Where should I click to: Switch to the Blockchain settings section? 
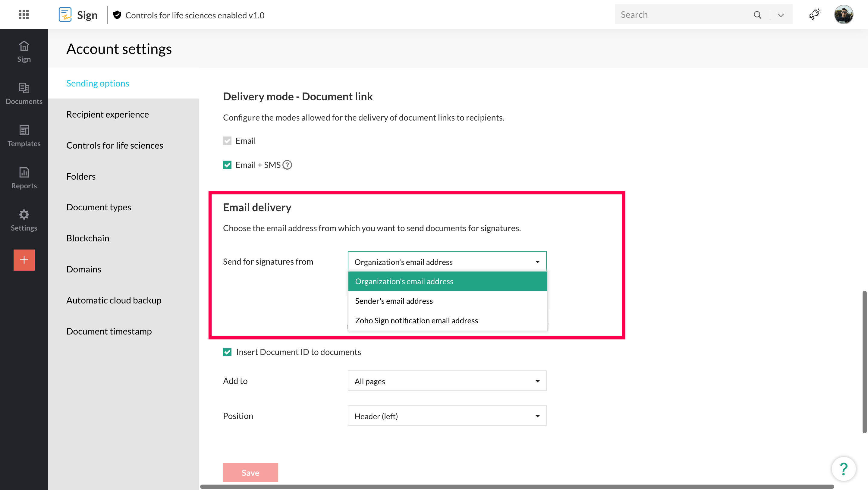[x=88, y=238]
